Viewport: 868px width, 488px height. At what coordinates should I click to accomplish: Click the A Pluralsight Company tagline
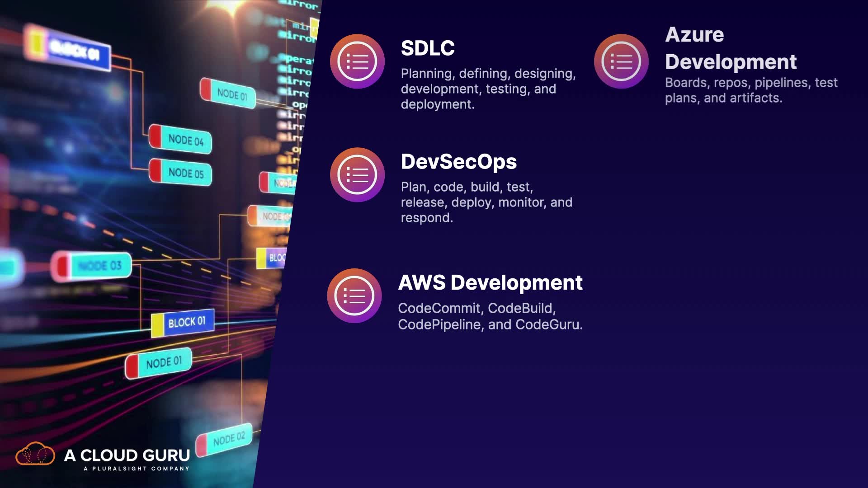[x=136, y=469]
